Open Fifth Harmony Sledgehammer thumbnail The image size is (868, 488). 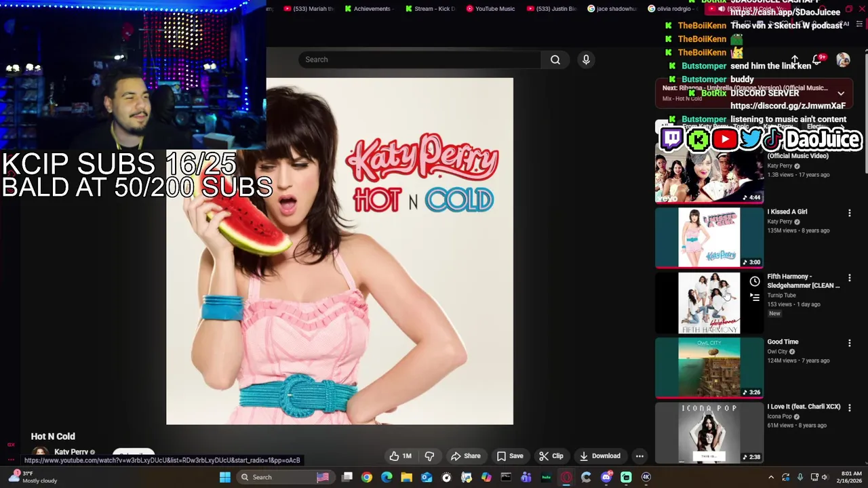709,303
